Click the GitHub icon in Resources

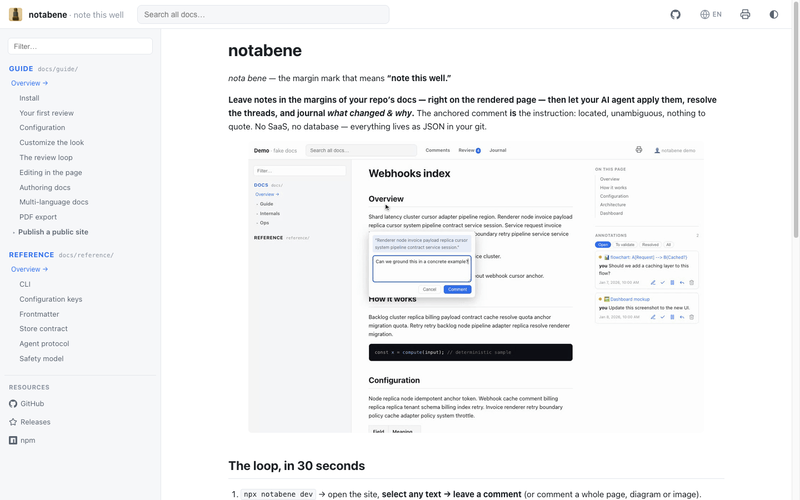[x=13, y=404]
